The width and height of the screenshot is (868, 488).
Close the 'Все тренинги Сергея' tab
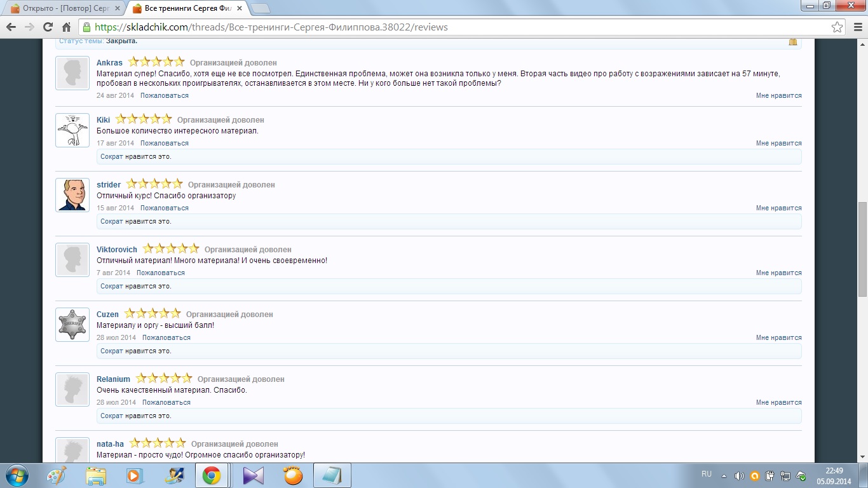[x=239, y=9]
